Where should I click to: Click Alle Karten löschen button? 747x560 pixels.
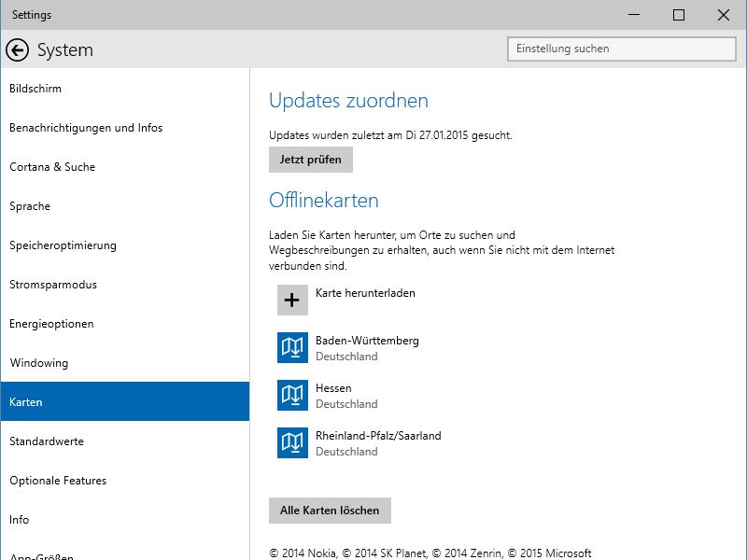click(330, 511)
